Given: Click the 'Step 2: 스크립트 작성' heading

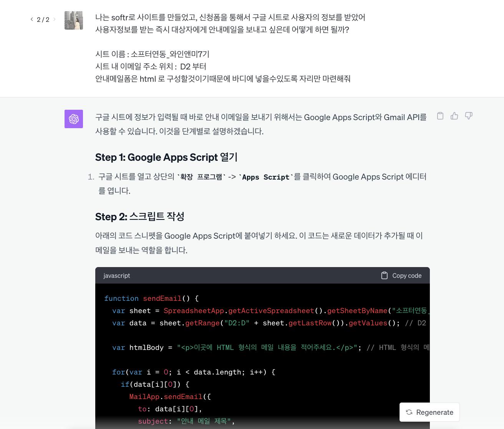Looking at the screenshot, I should coord(140,216).
